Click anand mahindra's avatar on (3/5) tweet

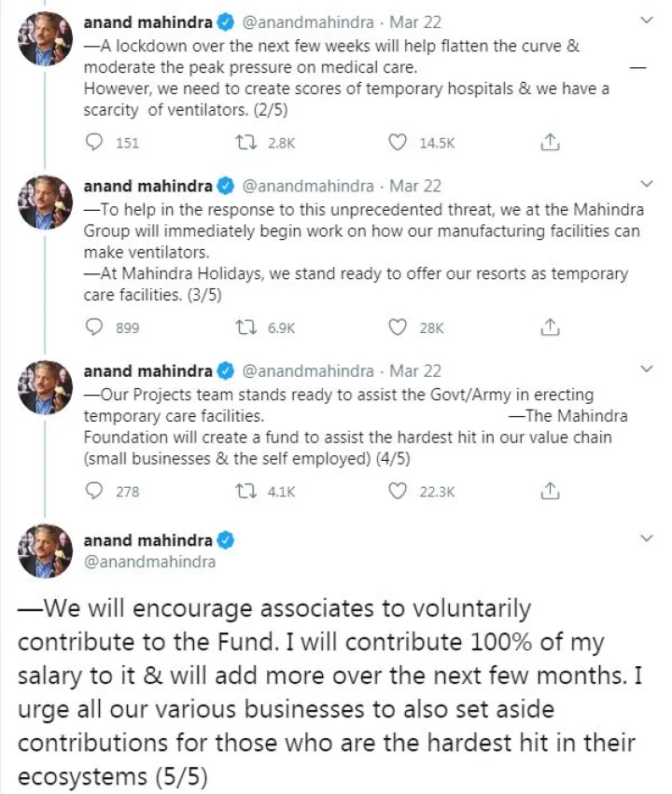(x=46, y=202)
